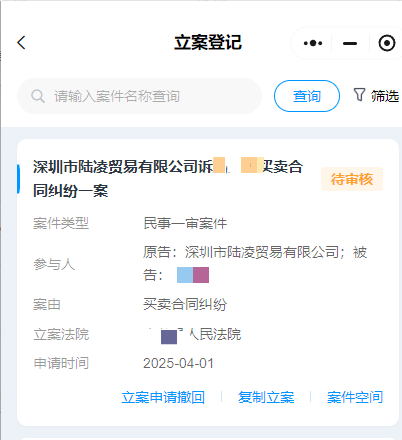
Task: Click the 立案登记 page title
Action: click(208, 43)
